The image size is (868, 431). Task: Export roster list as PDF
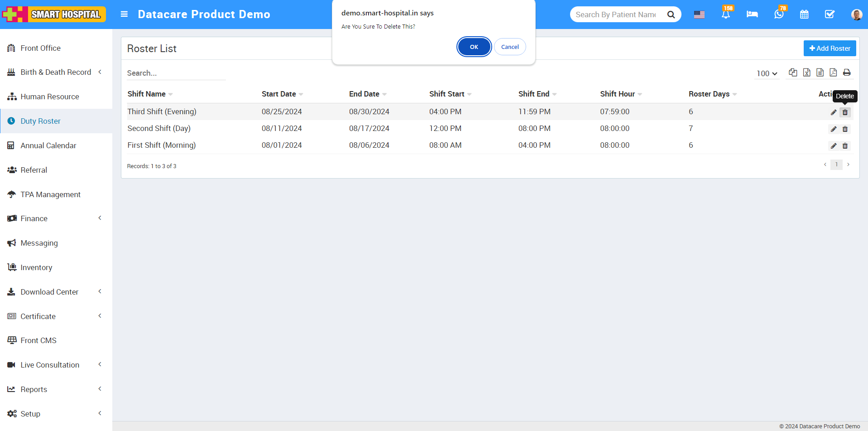point(834,73)
